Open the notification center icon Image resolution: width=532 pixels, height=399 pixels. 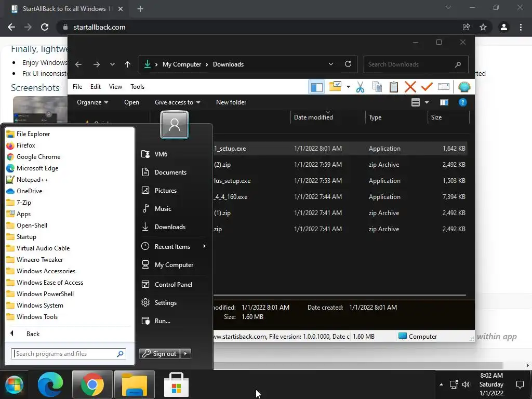[x=520, y=384]
